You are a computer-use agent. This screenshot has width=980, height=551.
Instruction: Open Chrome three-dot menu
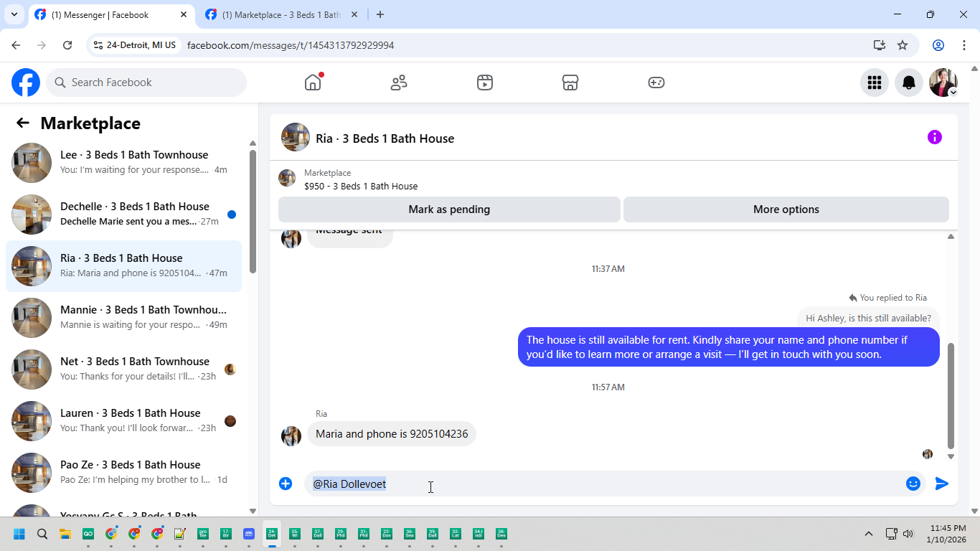(964, 45)
